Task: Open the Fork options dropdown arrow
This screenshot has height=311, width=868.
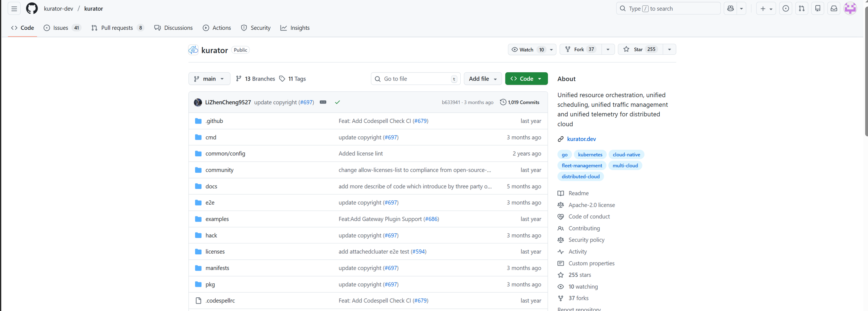Action: [x=608, y=50]
